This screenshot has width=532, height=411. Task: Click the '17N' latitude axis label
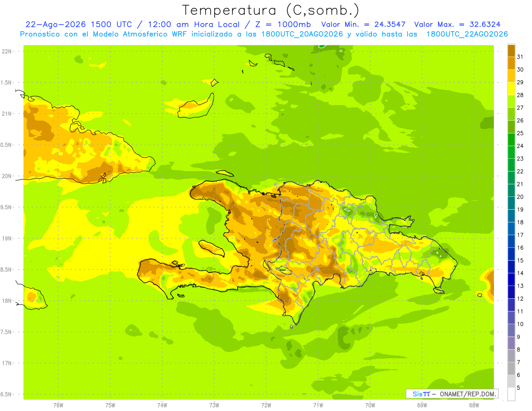(8, 363)
